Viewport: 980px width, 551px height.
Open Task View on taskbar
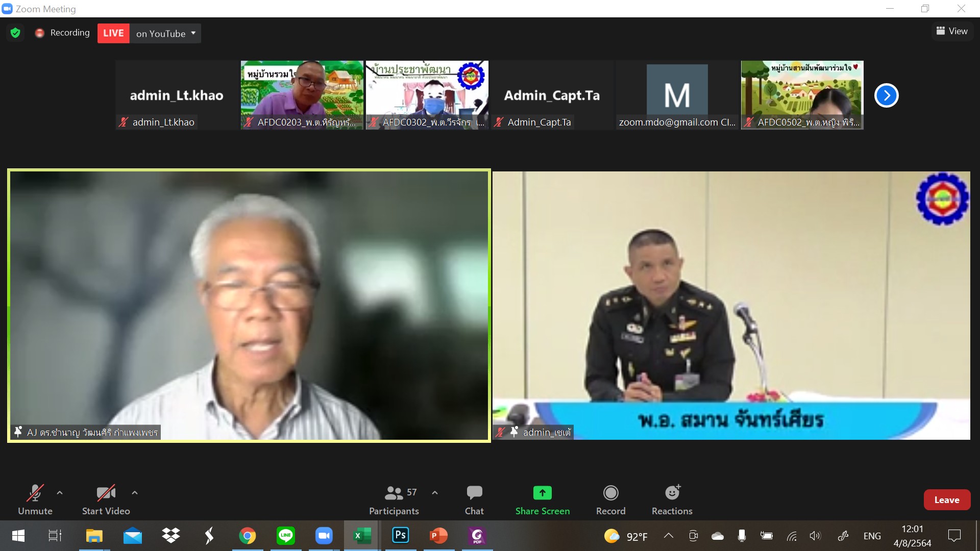pyautogui.click(x=55, y=536)
